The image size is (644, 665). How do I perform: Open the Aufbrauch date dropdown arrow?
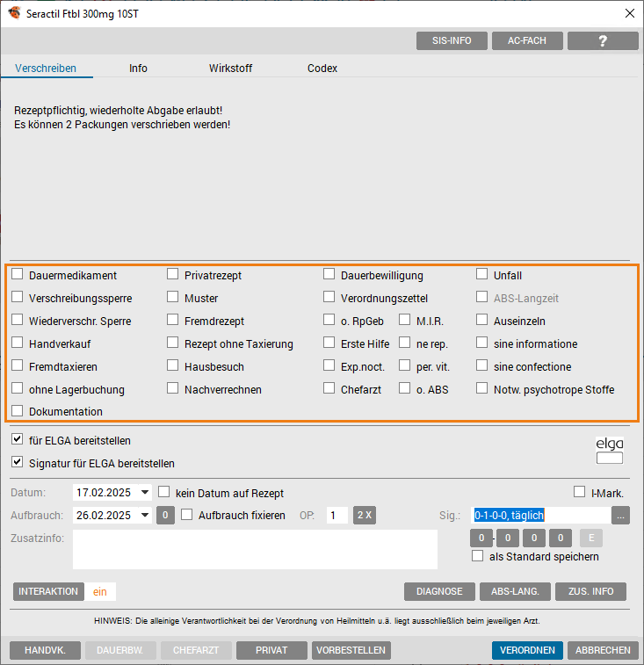coord(145,516)
